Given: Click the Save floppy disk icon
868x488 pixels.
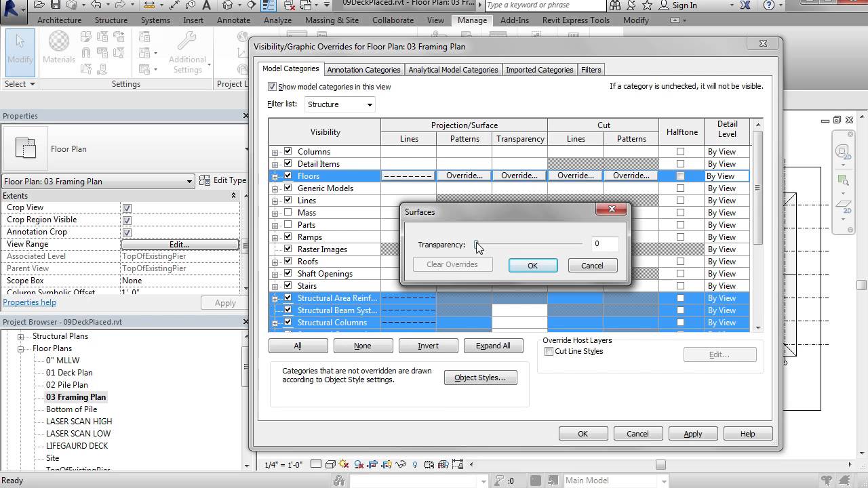Looking at the screenshot, I should click(55, 5).
